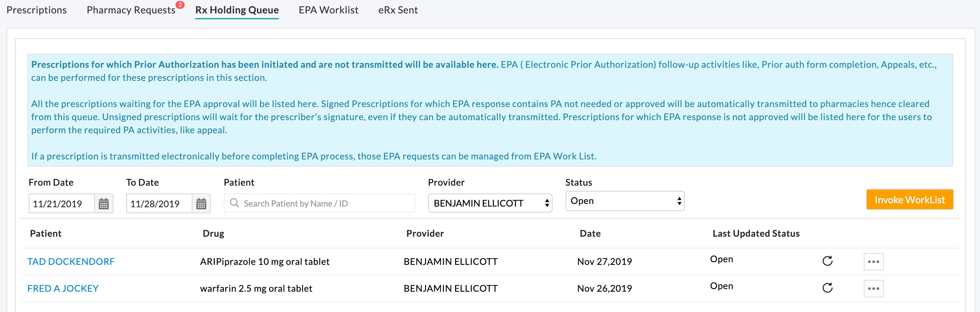Refresh status for TAD DOCKENDORF's prescription
Viewport: 980px width, 312px height.
[828, 261]
